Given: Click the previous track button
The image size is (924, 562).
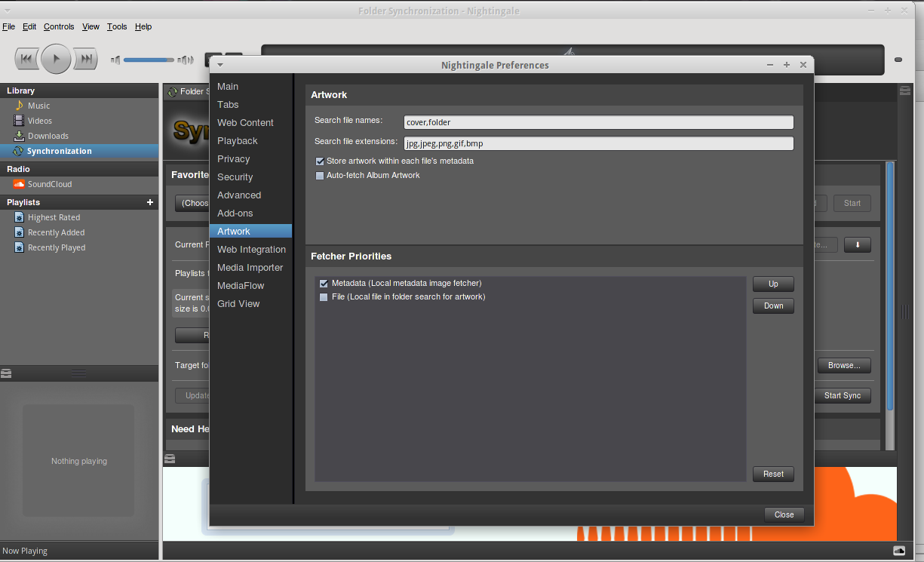Looking at the screenshot, I should pos(26,59).
